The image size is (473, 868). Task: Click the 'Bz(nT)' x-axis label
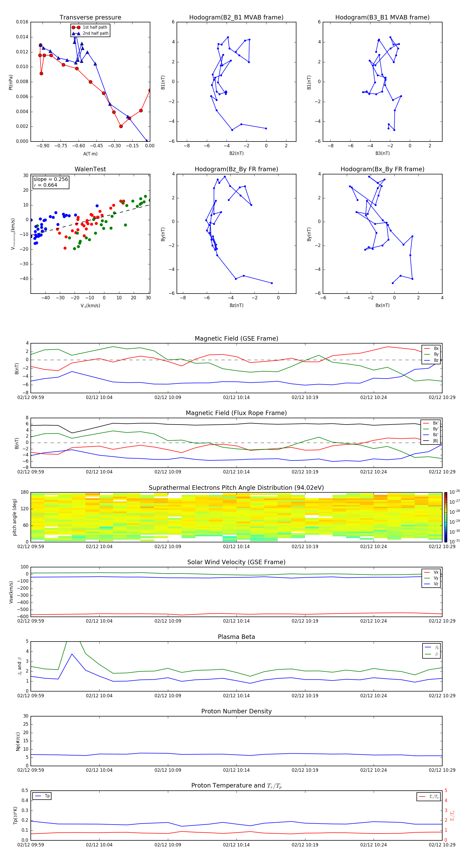(236, 305)
